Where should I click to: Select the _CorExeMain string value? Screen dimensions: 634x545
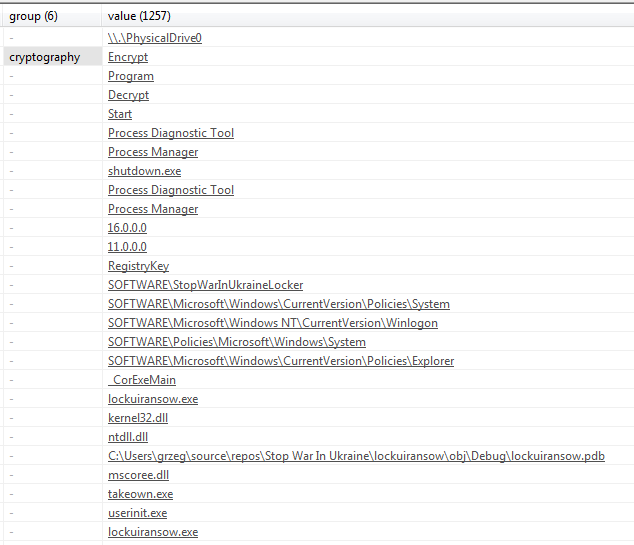[x=142, y=380]
